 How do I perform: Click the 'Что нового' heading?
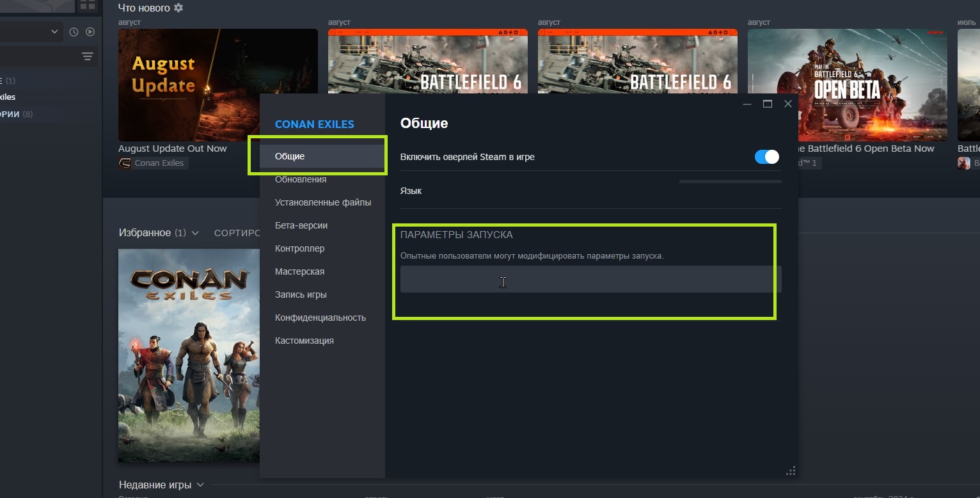coord(144,8)
